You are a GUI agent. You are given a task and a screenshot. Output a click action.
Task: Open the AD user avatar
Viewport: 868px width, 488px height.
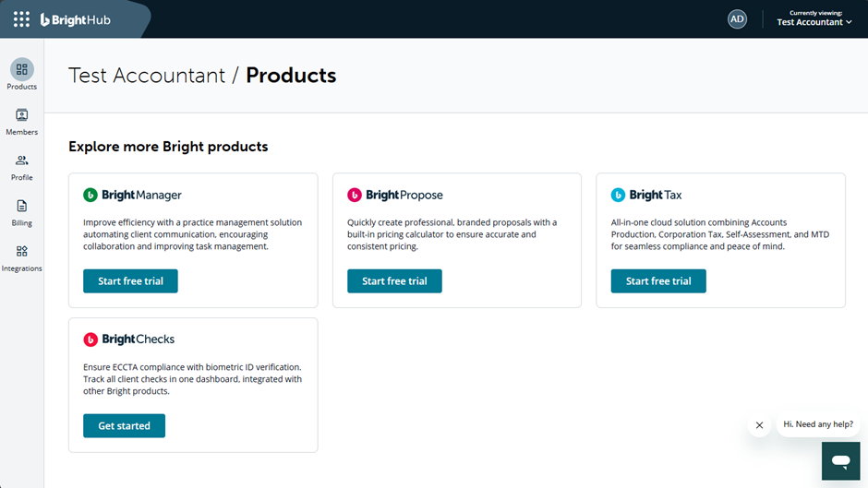(x=737, y=19)
